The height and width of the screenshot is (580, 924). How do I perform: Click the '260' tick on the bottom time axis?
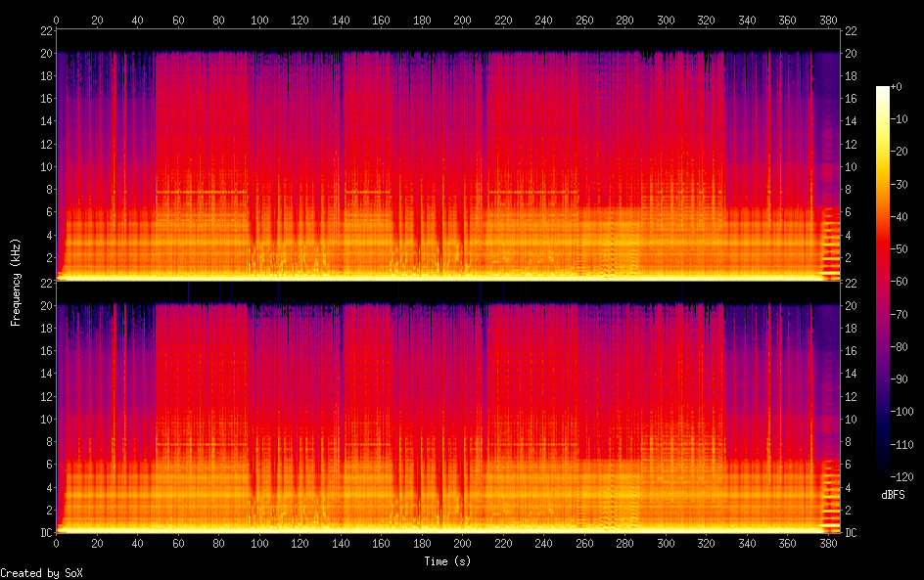coord(584,544)
